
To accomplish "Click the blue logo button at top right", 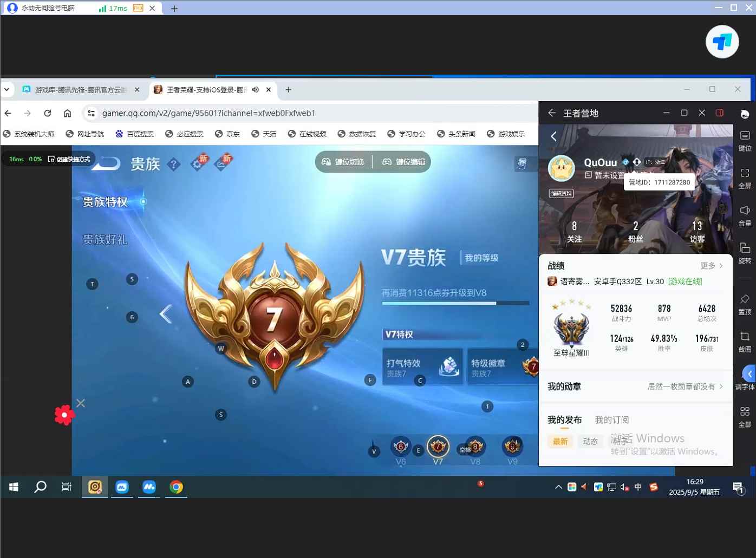I will click(x=722, y=42).
